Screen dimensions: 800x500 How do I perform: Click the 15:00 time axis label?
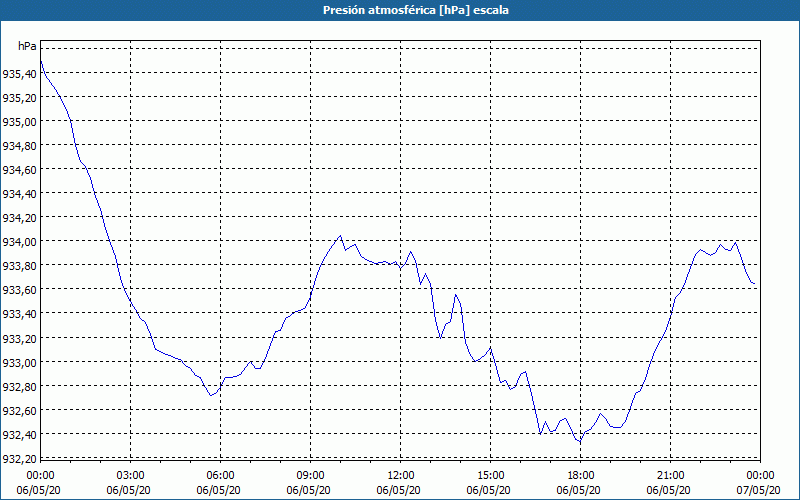[x=491, y=476]
